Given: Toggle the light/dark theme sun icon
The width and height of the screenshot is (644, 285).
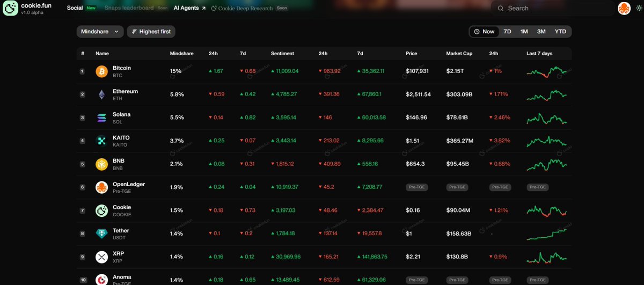Looking at the screenshot, I should click(638, 9).
